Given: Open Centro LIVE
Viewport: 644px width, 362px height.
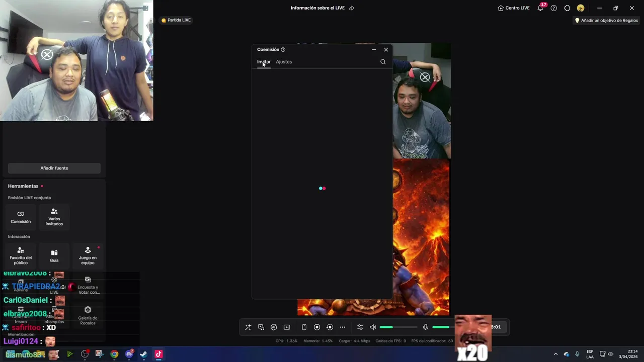Looking at the screenshot, I should tap(514, 8).
